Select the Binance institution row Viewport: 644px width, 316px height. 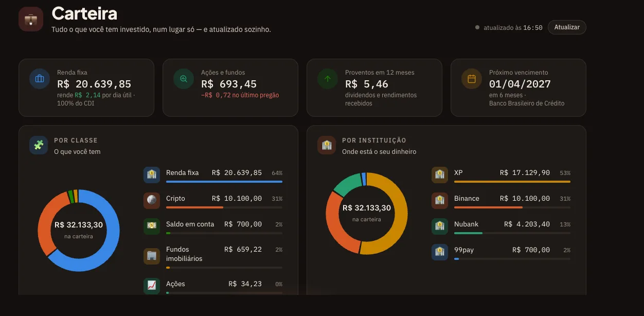click(501, 201)
